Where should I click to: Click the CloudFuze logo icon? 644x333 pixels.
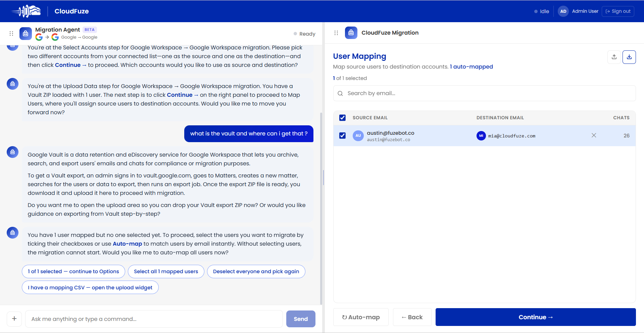coord(27,11)
